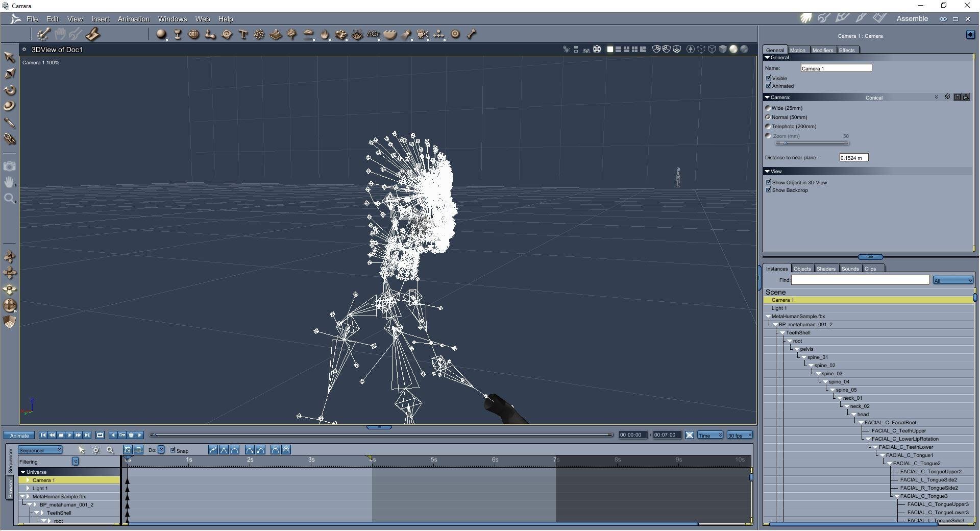Open the Time display dropdown

[x=710, y=435]
